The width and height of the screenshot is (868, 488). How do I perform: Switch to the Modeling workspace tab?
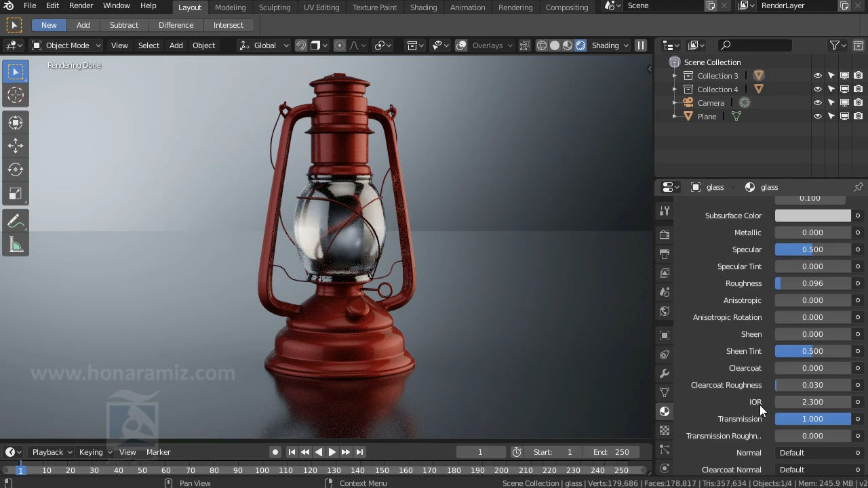click(230, 7)
